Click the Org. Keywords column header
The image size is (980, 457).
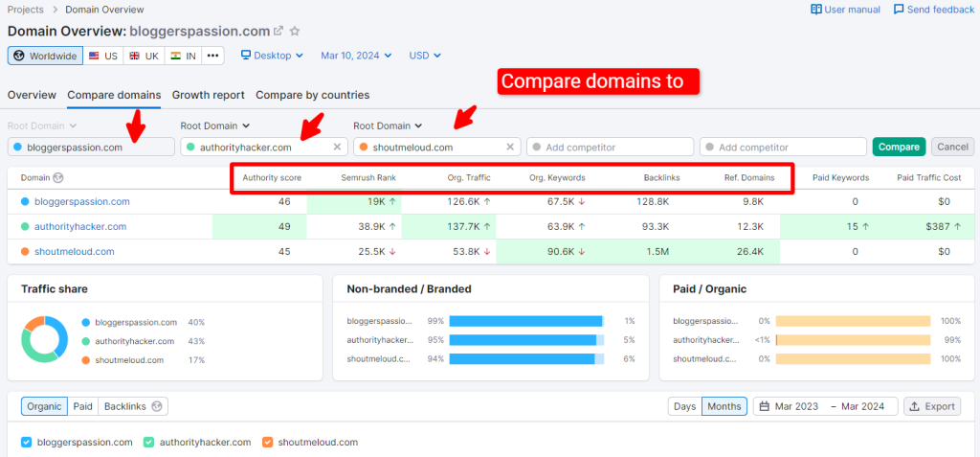coord(557,178)
